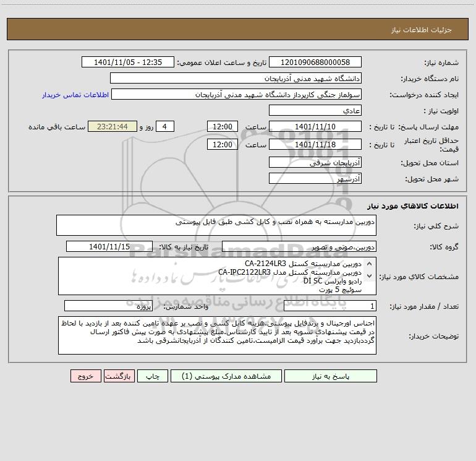Image resolution: width=476 pixels, height=461 pixels.
Task: Click the remaining days field showing 4
Action: (165, 127)
